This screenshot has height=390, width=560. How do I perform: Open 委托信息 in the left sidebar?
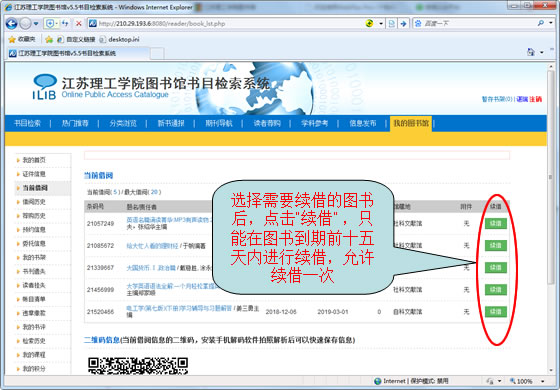tap(34, 244)
